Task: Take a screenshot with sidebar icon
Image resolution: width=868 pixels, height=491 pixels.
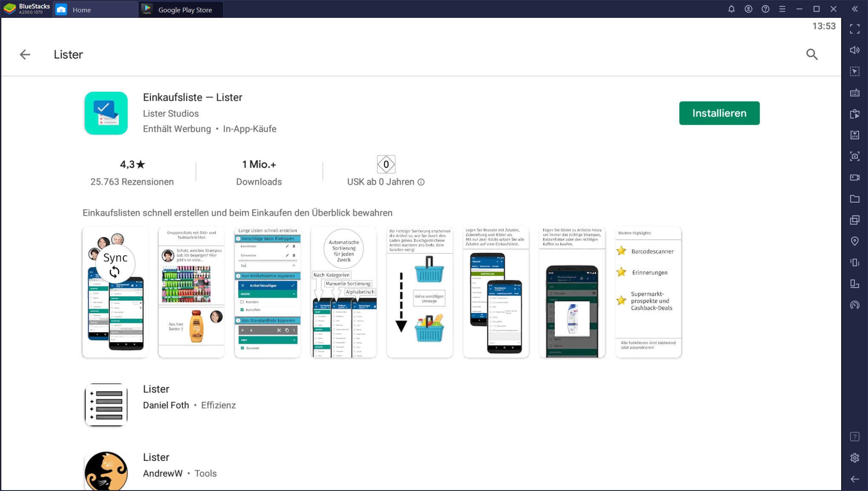Action: (855, 156)
